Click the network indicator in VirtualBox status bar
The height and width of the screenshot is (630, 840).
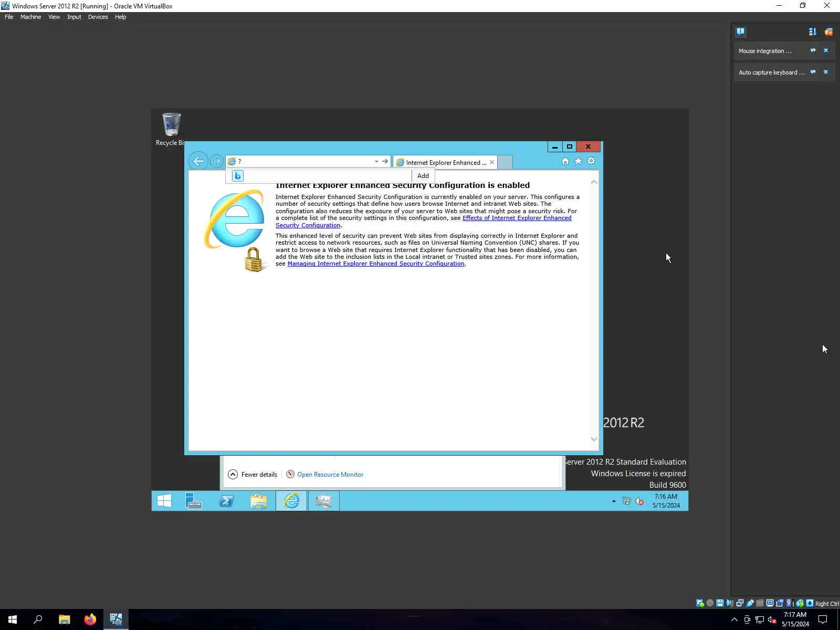(x=740, y=603)
